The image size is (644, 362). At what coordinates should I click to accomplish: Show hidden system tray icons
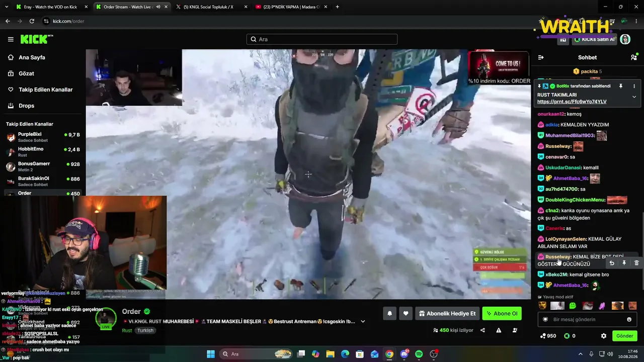point(580,354)
